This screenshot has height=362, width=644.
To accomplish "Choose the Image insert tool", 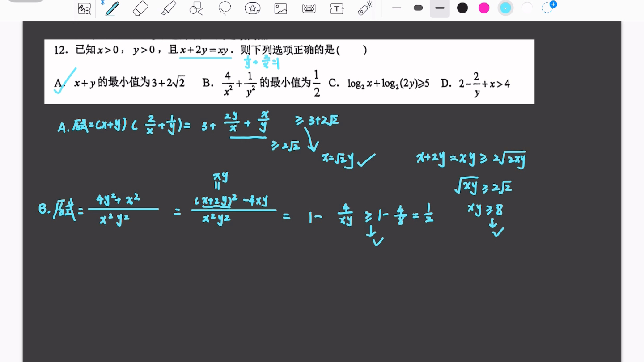I will coord(281,8).
